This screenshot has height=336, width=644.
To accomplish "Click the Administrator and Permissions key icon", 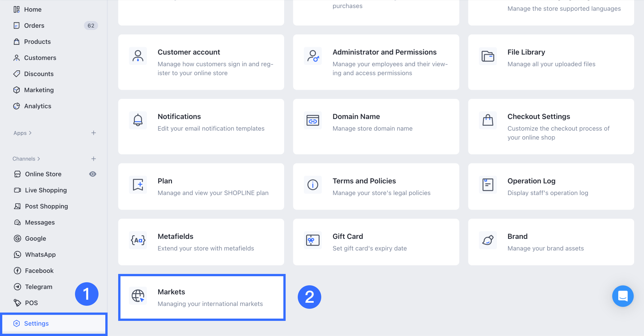I will pyautogui.click(x=313, y=56).
